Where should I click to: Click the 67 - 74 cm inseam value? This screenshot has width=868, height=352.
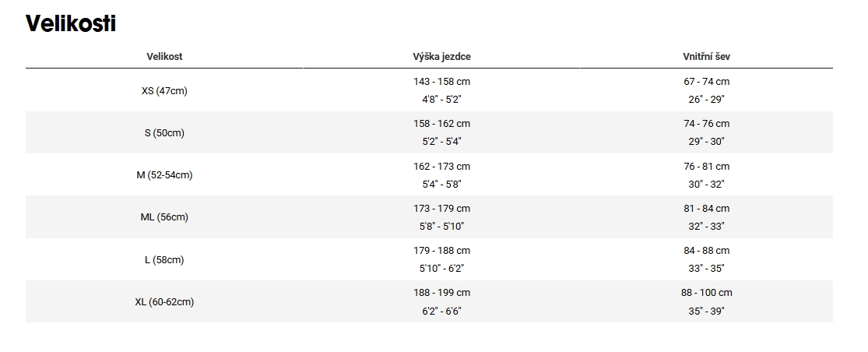(706, 81)
